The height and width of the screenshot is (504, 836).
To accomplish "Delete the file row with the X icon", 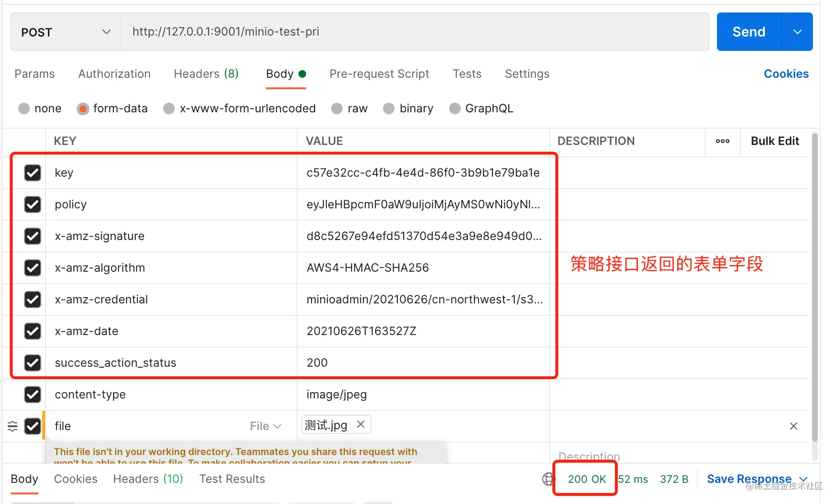I will pyautogui.click(x=793, y=426).
